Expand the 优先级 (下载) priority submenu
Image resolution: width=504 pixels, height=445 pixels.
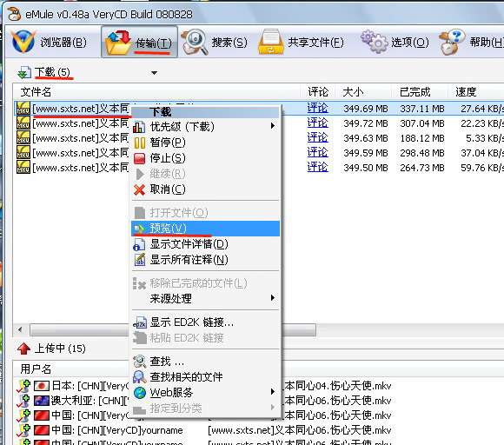[x=205, y=126]
